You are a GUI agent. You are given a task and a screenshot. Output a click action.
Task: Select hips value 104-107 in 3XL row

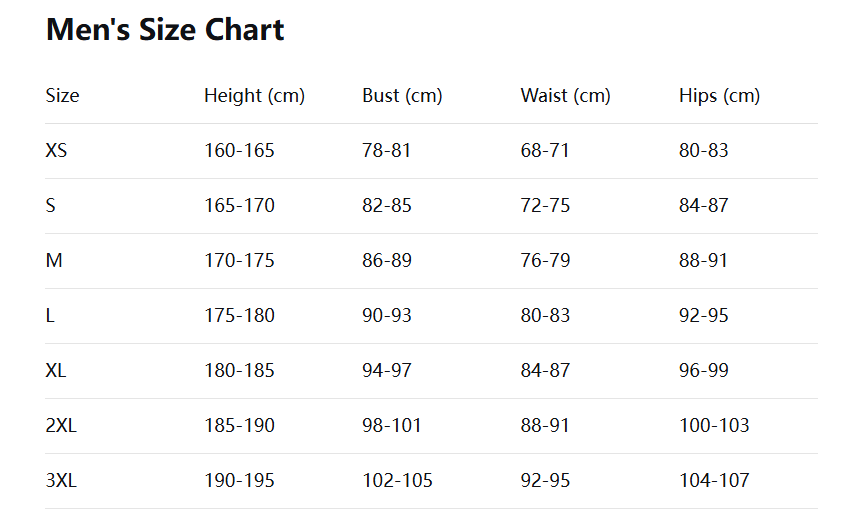pos(714,481)
